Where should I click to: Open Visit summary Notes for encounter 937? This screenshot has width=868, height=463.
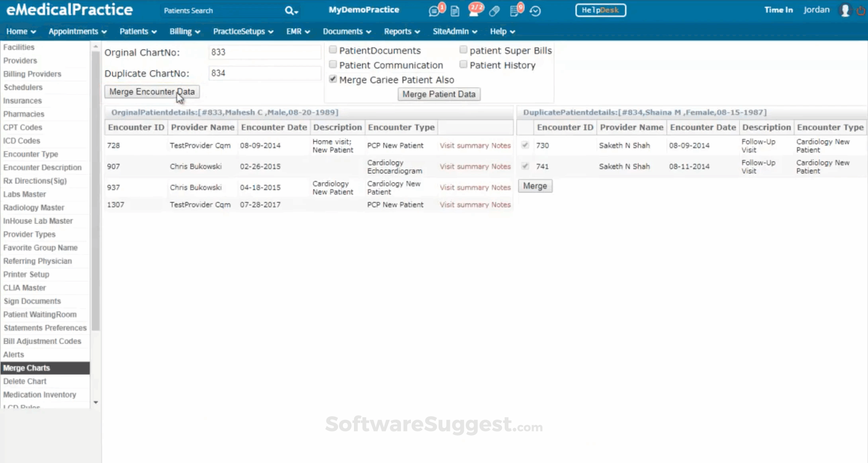coord(475,187)
